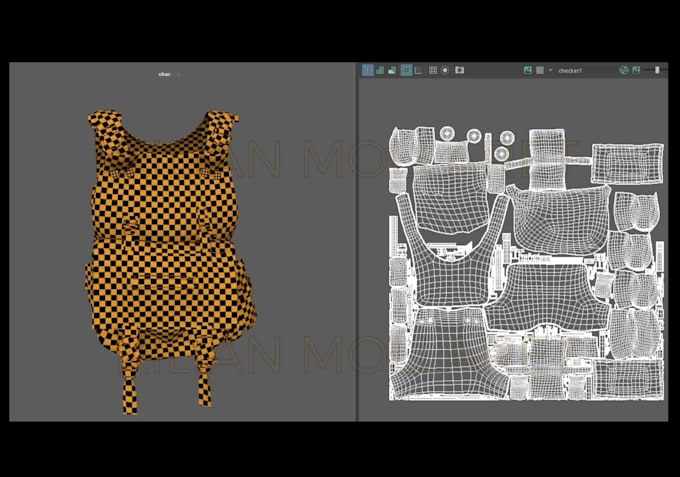
Task: Open the texture dropdown arrow beside checker1
Action: click(550, 70)
